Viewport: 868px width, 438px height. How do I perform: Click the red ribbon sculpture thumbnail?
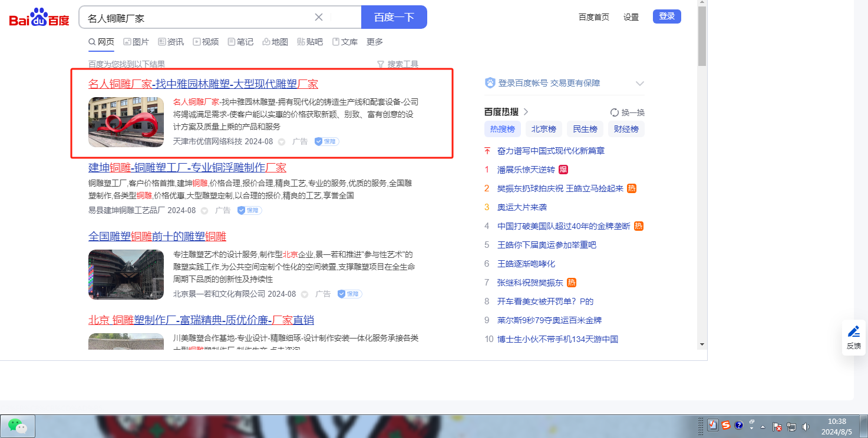coord(126,122)
